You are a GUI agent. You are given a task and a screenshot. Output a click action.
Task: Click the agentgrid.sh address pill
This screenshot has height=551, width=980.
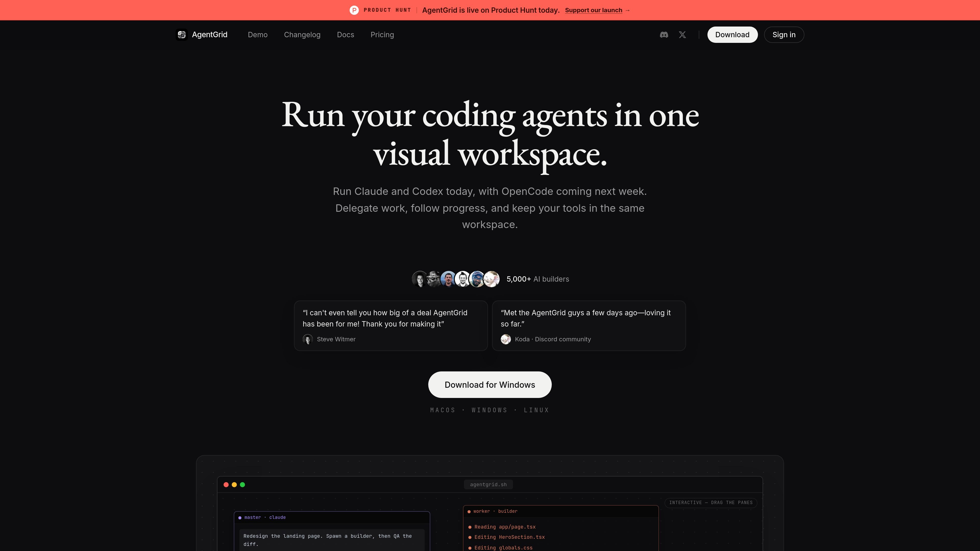(488, 484)
